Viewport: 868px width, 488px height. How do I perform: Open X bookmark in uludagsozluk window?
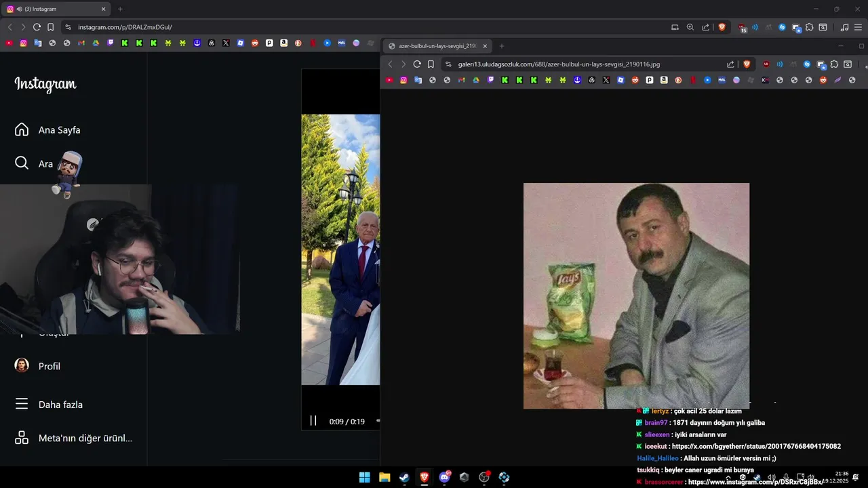tap(606, 80)
